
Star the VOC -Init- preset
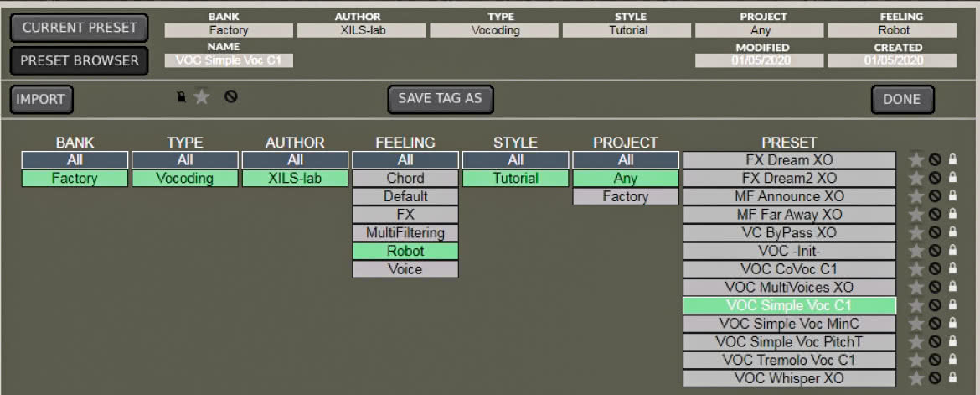coord(916,251)
